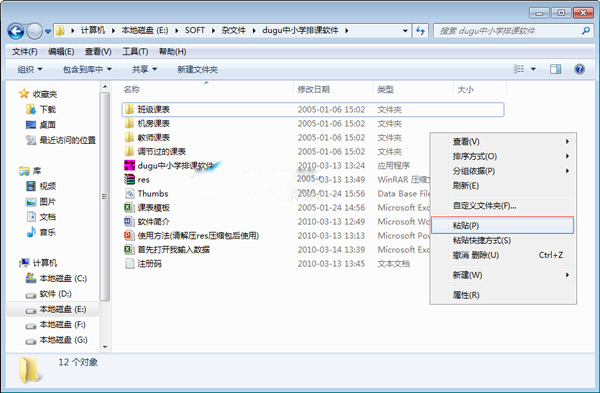This screenshot has height=393, width=600.
Task: Click the search magnifier icon
Action: click(585, 31)
